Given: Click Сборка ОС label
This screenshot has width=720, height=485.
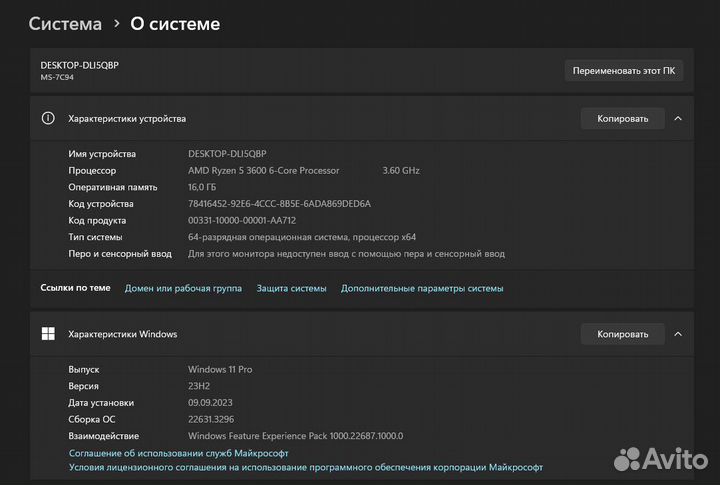Looking at the screenshot, I should coord(92,419).
